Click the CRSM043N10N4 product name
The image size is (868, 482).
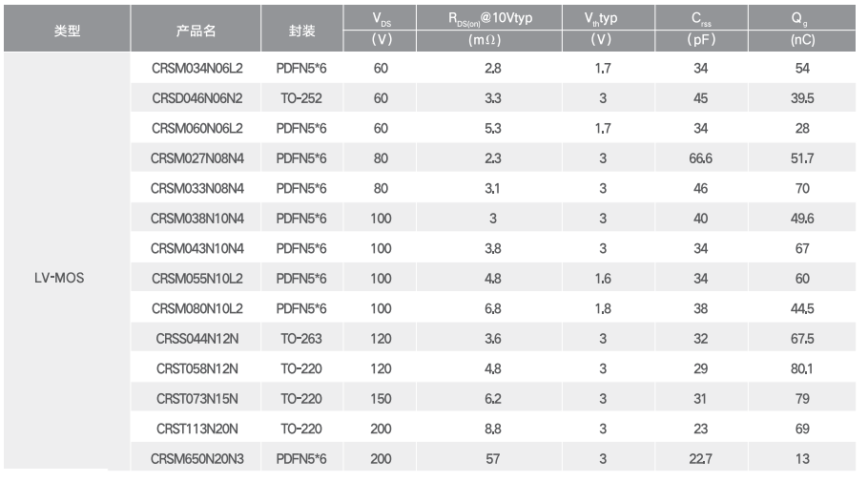tap(197, 248)
